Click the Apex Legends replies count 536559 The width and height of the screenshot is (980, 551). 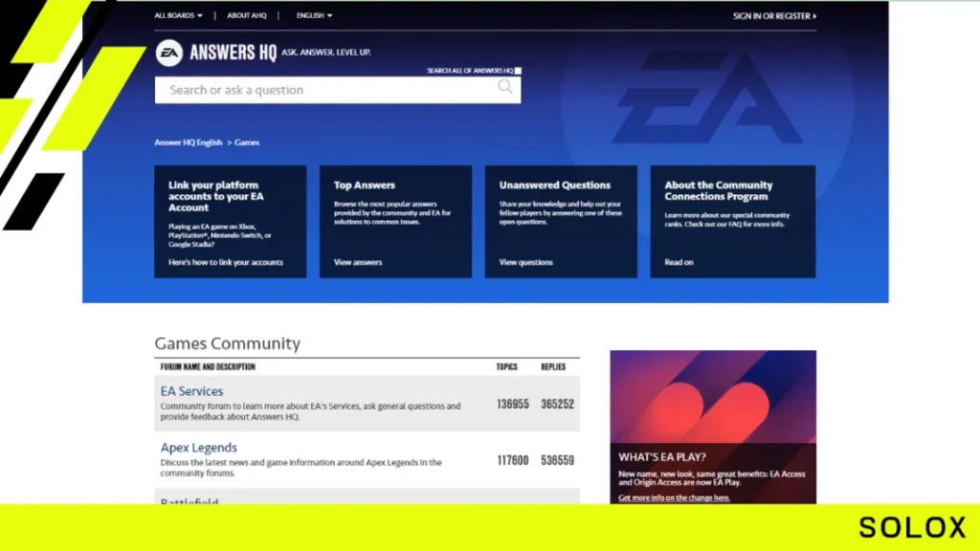558,460
